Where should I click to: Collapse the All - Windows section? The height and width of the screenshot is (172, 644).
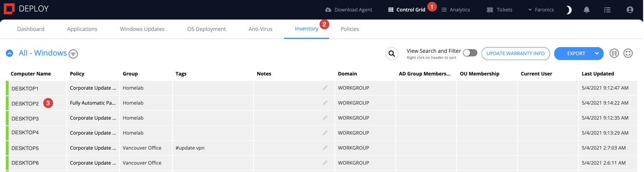coord(9,53)
